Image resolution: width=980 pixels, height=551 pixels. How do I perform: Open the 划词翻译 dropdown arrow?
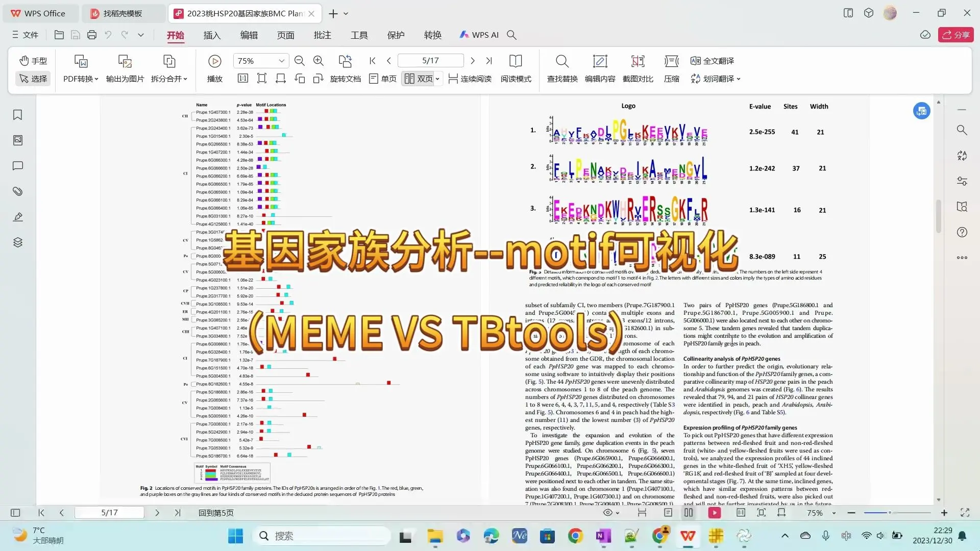pos(739,79)
